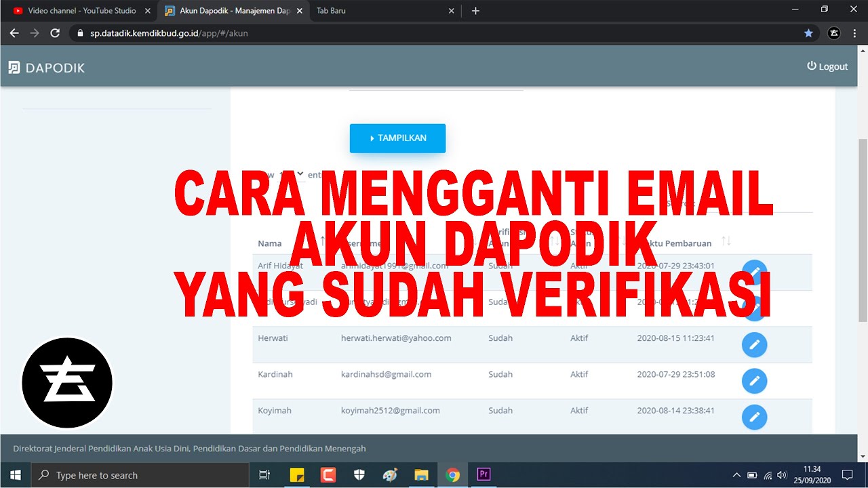Click the clock showing 11.34 25/09/2020
The image size is (868, 488).
click(812, 475)
